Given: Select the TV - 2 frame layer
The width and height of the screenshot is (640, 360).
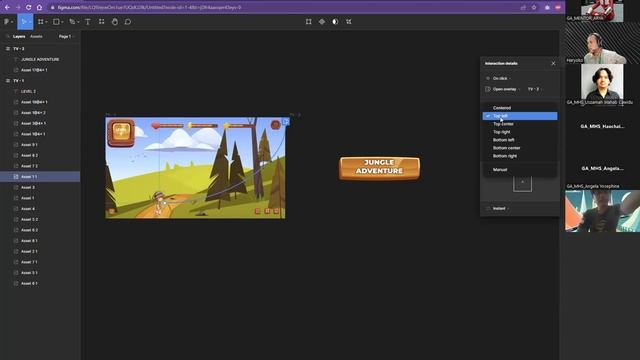Looking at the screenshot, I should [x=40, y=49].
